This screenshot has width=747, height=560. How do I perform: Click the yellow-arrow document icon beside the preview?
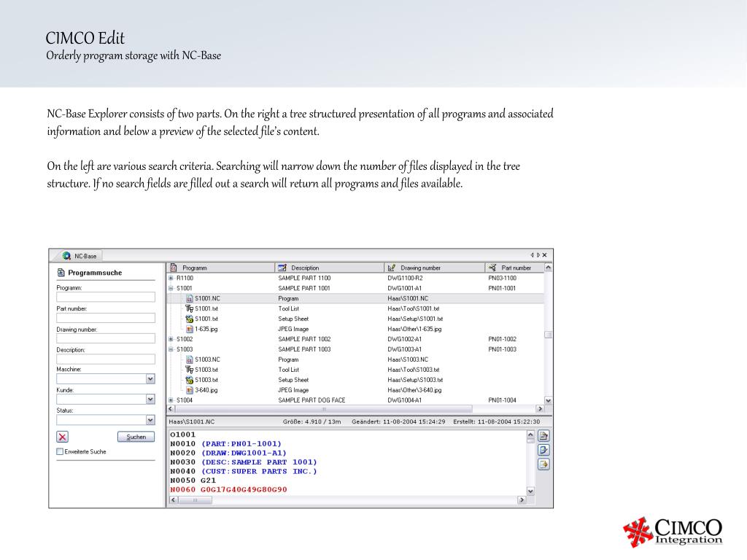pyautogui.click(x=543, y=464)
